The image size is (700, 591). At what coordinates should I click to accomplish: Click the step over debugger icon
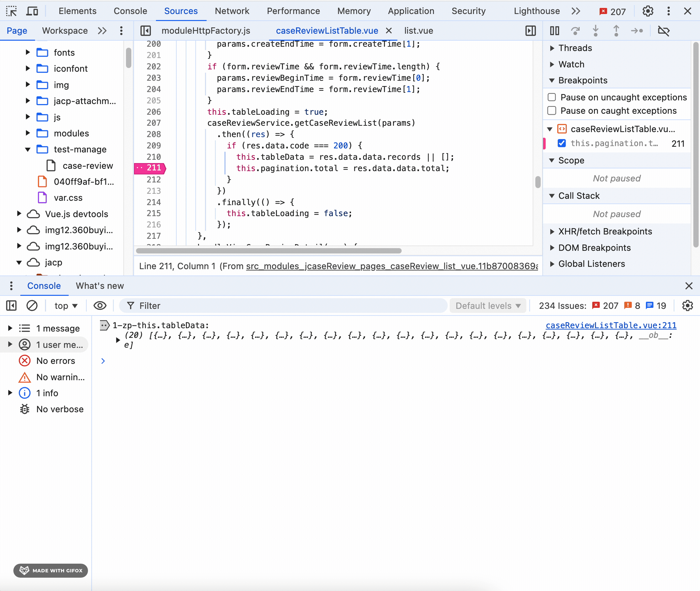coord(575,31)
